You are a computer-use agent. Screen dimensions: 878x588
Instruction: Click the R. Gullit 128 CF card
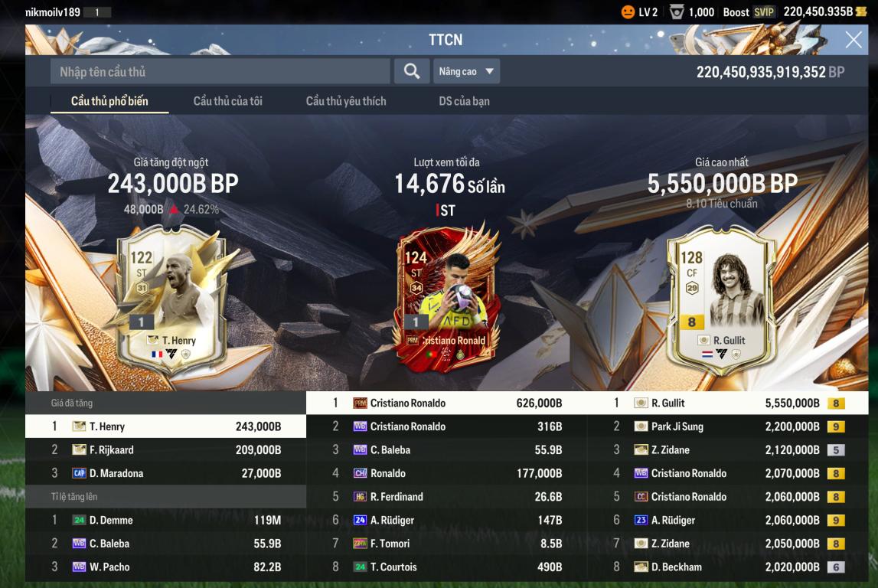click(721, 299)
